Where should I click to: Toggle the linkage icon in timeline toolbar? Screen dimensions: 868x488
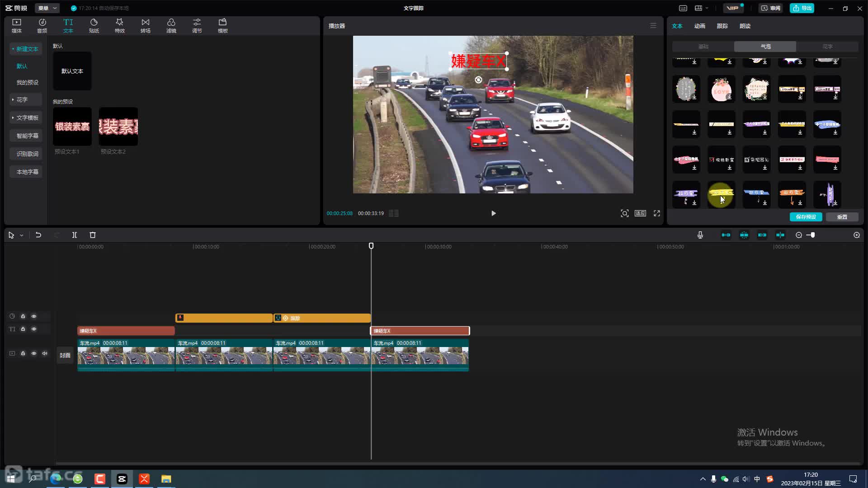coord(762,235)
